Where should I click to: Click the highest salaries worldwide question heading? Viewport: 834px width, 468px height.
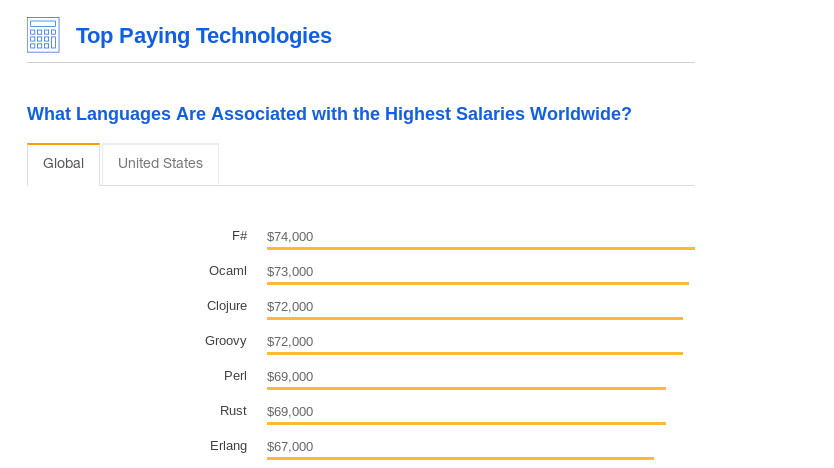(x=329, y=114)
